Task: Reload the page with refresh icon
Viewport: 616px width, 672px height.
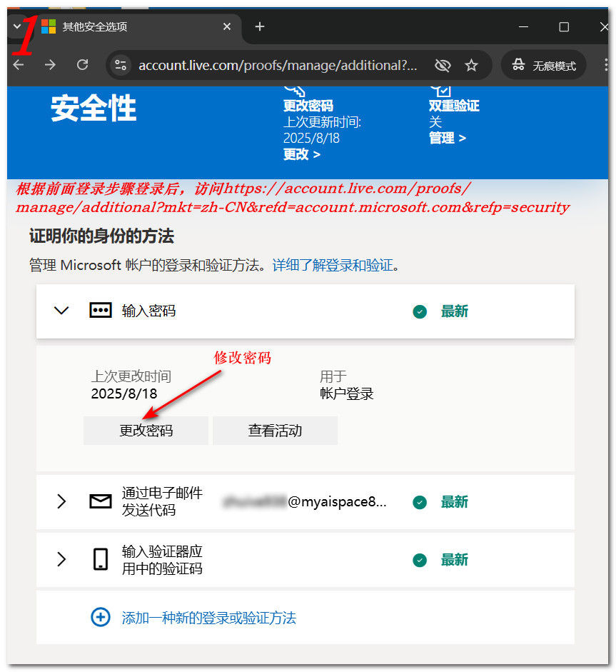Action: point(82,65)
